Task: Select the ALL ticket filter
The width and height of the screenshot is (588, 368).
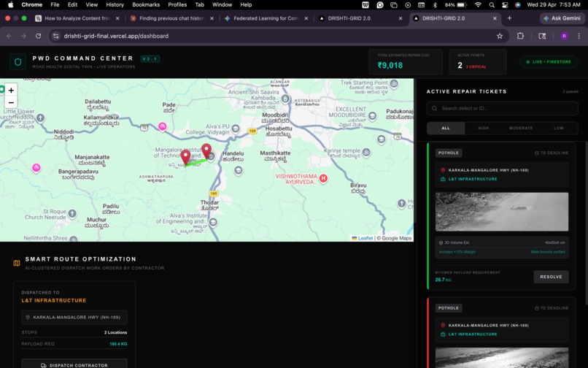Action: tap(446, 129)
